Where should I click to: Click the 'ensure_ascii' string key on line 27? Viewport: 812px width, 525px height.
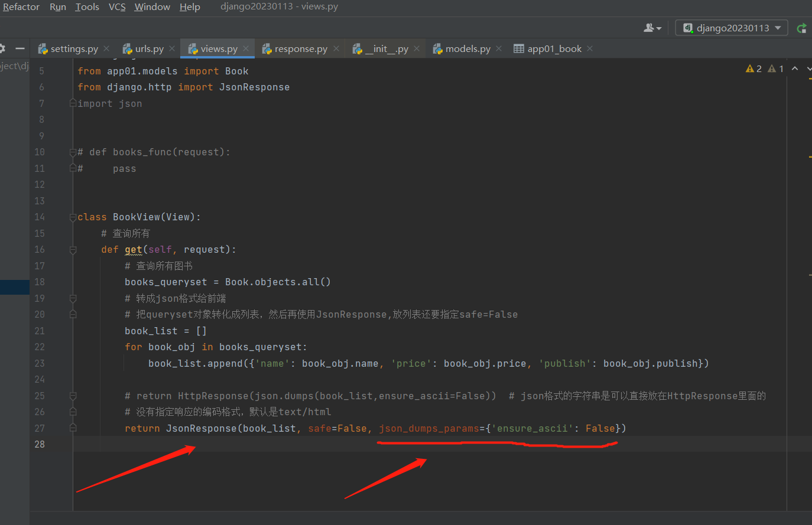pos(532,429)
